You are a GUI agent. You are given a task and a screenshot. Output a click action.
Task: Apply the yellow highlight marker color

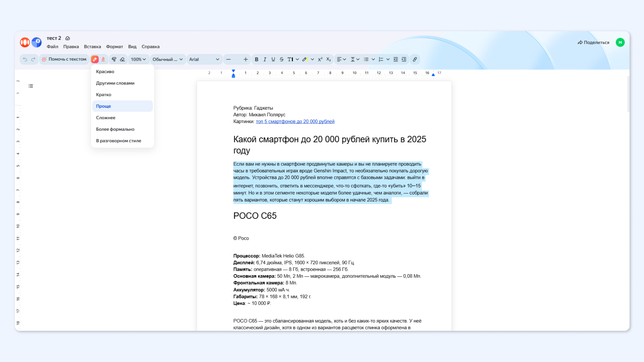[305, 59]
